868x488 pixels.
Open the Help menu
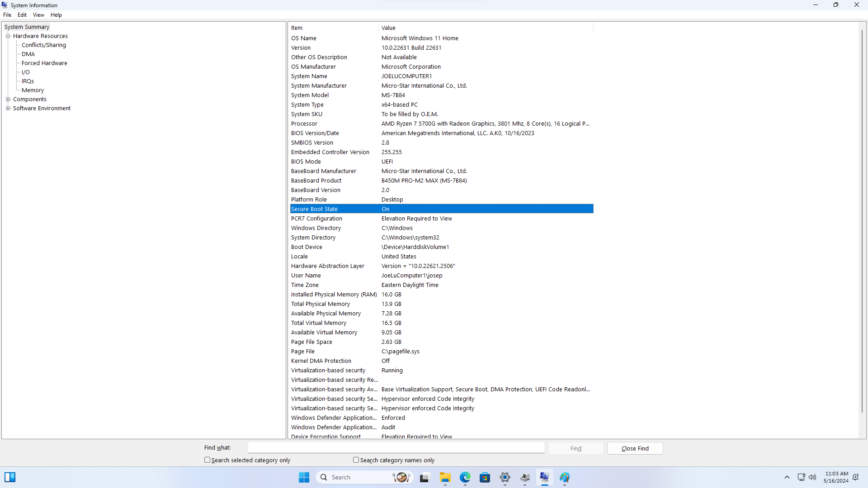(56, 15)
